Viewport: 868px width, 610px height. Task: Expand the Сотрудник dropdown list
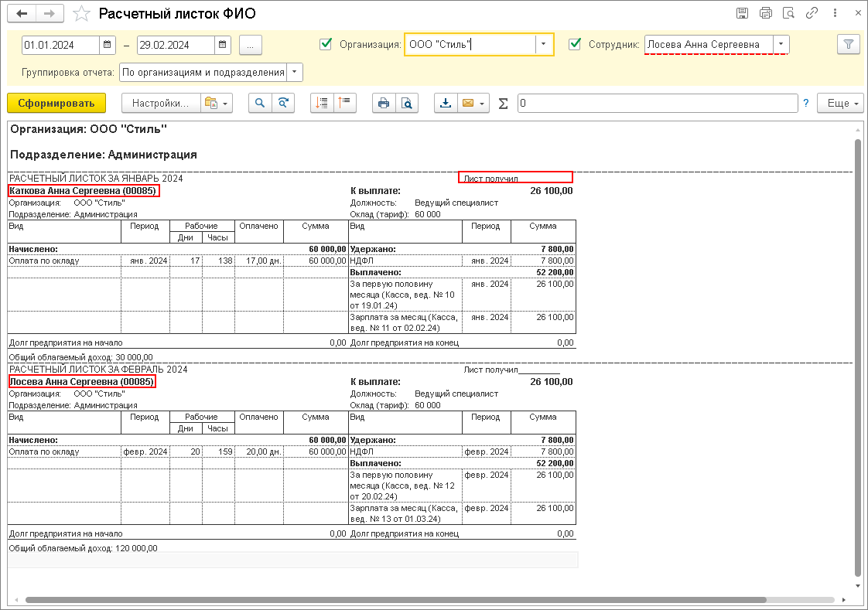click(781, 45)
